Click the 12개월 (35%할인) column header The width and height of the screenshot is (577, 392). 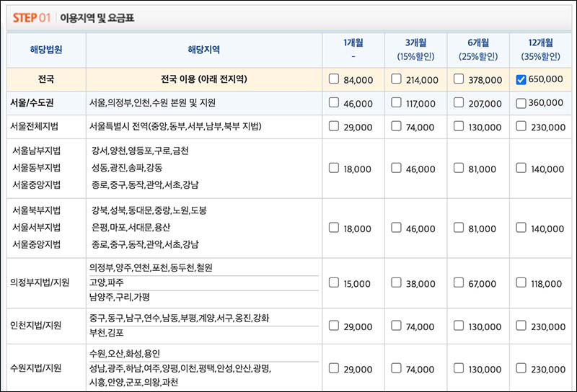540,49
